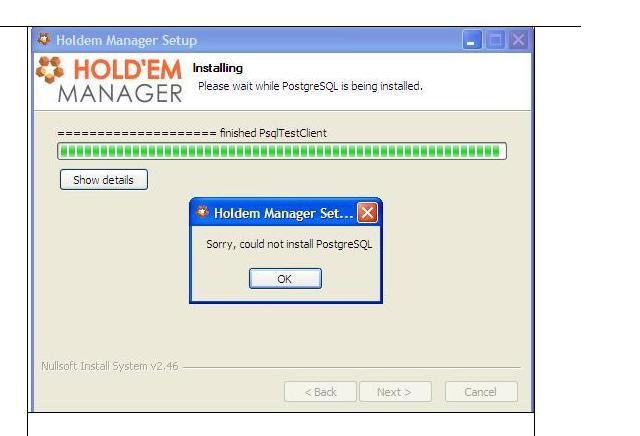Click OK in the PostgreSQL error dialog

[x=285, y=278]
